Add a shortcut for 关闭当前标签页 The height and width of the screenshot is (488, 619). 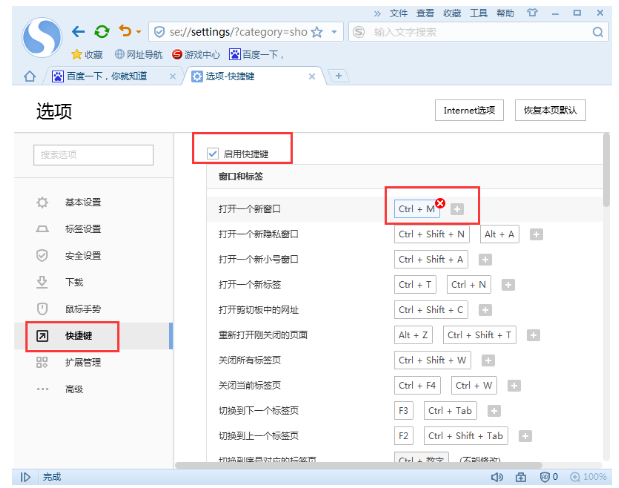click(x=514, y=386)
